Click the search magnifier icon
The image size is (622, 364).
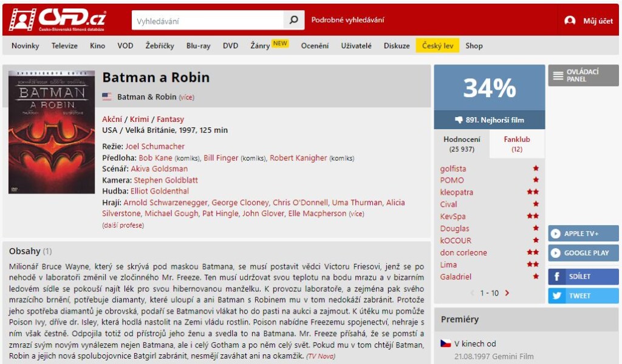(x=293, y=20)
